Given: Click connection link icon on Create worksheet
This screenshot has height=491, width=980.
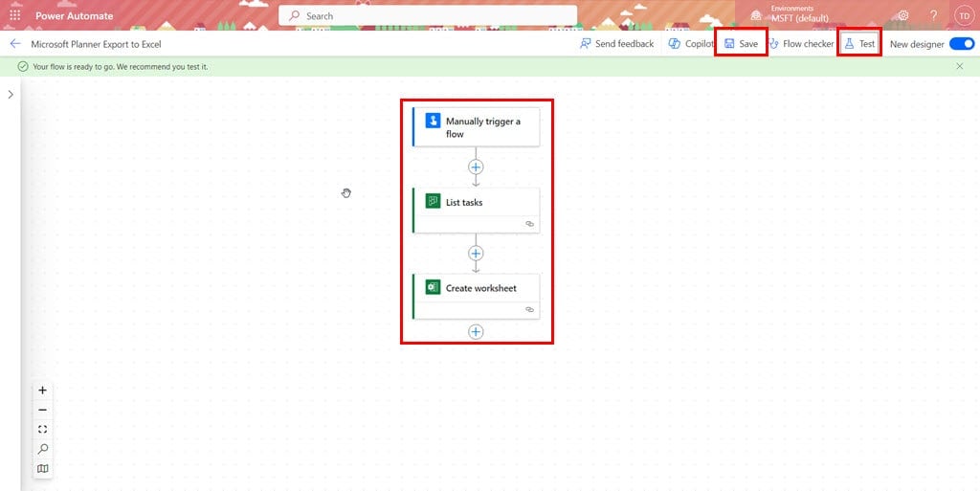Looking at the screenshot, I should coord(530,309).
